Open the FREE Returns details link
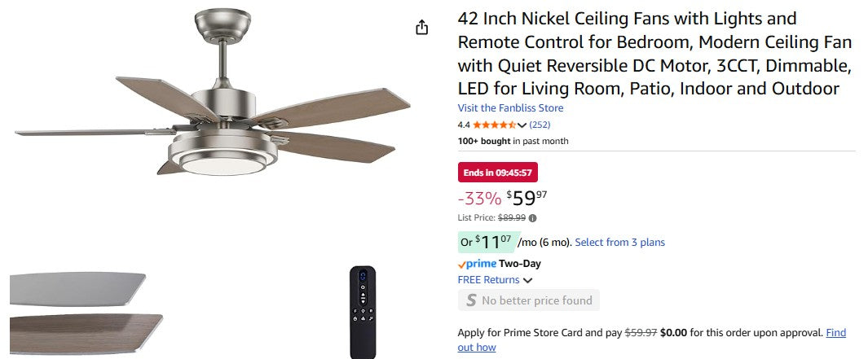This screenshot has width=868, height=359. (x=488, y=280)
